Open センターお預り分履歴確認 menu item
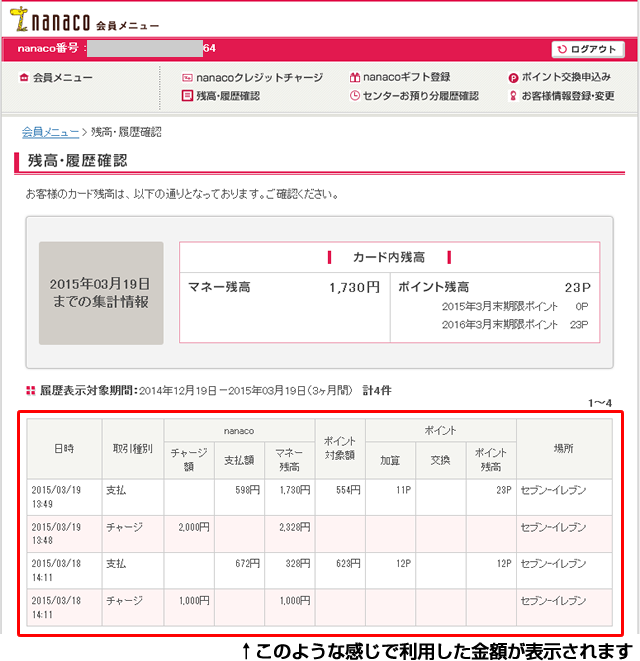The image size is (640, 661). [x=420, y=96]
